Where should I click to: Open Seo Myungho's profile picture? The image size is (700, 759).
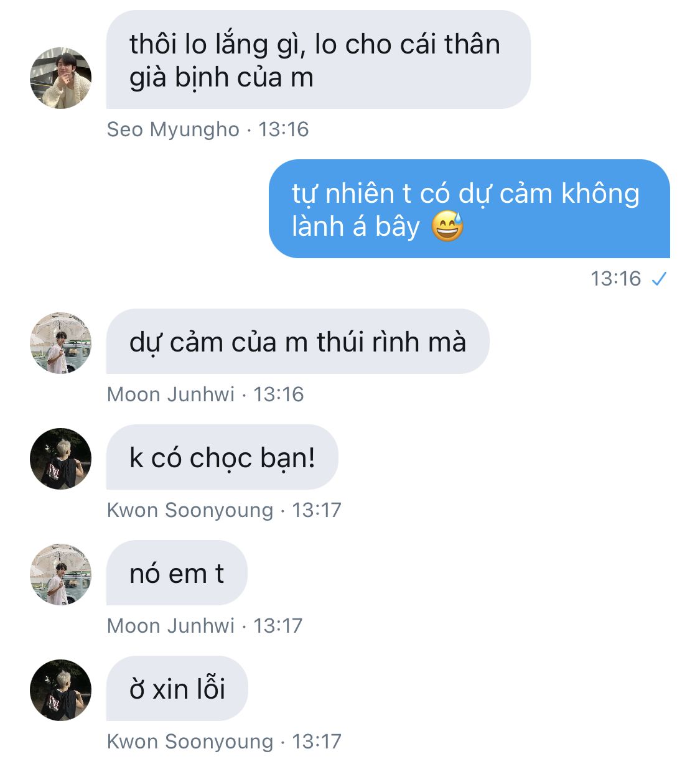(61, 78)
